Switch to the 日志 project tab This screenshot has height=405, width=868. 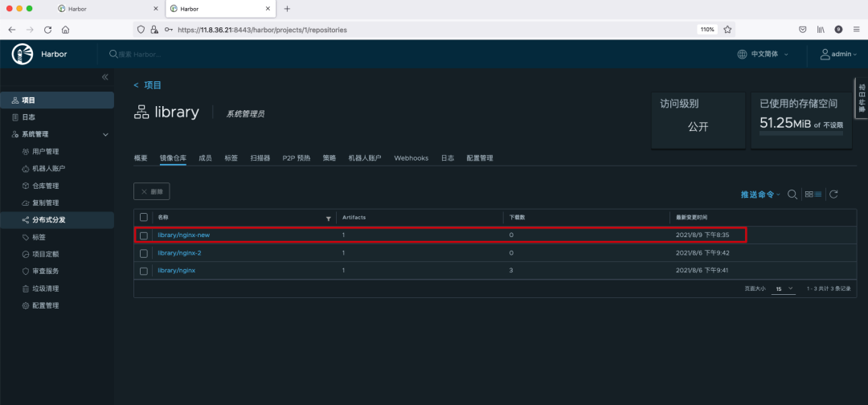(x=448, y=158)
